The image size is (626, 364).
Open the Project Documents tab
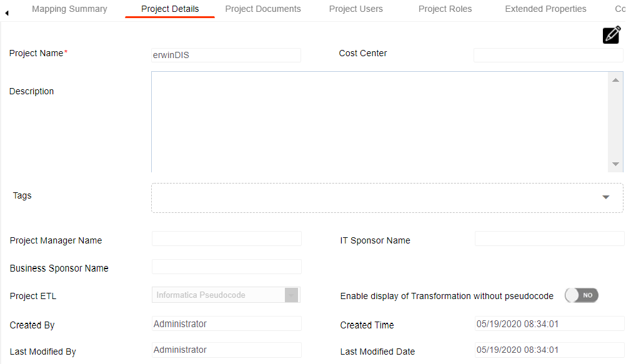point(263,9)
